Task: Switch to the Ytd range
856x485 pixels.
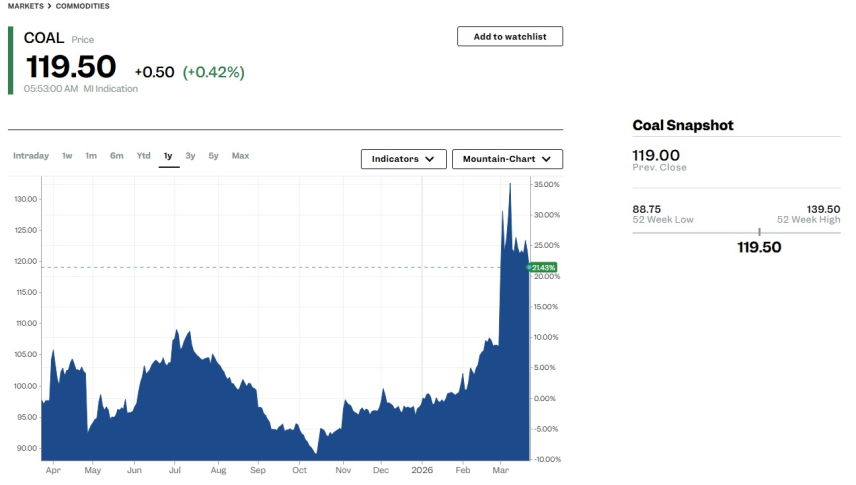Action: coord(143,156)
